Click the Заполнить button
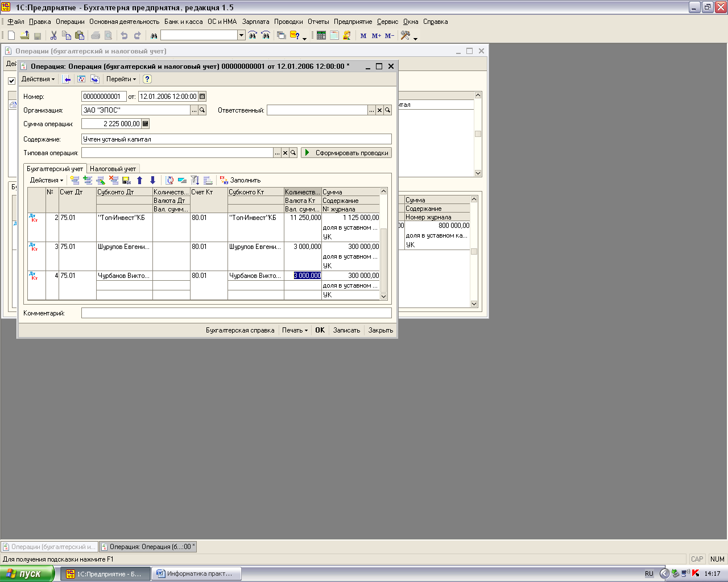Screen dimensions: 728x582 coord(240,180)
